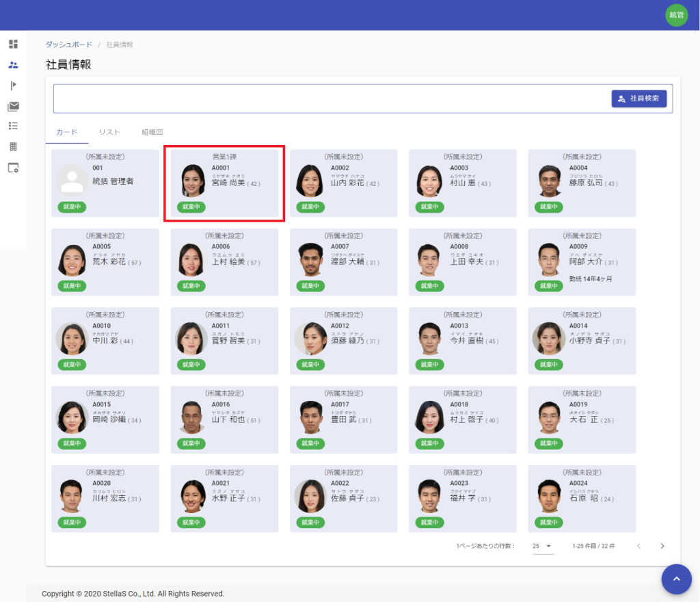Click the 社員検索 button
Screen dimensions: 700x602
point(638,99)
